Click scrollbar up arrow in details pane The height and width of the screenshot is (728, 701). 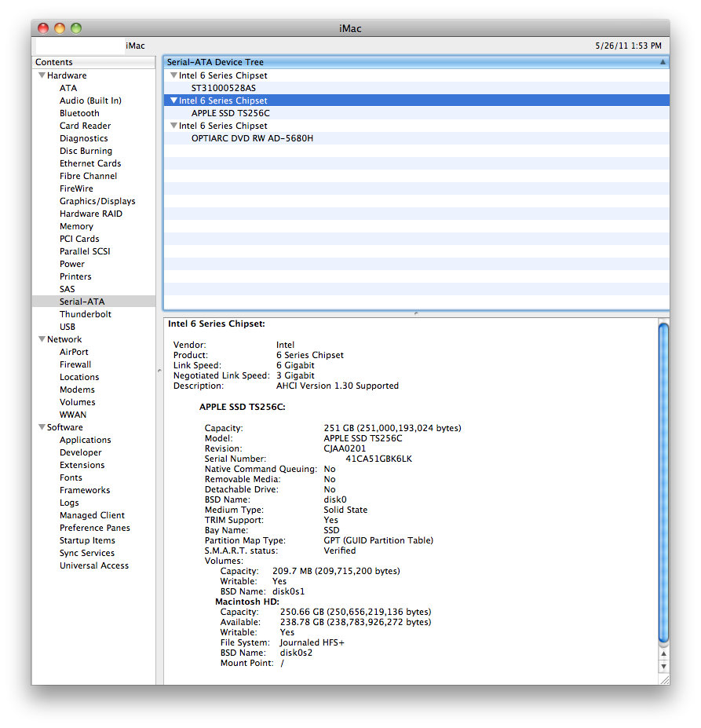(x=664, y=653)
